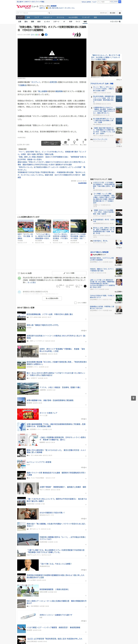Dismiss the 航空自衛隊輸送機、ジブチへ出発 recommendation

pyautogui.click(x=86, y=319)
